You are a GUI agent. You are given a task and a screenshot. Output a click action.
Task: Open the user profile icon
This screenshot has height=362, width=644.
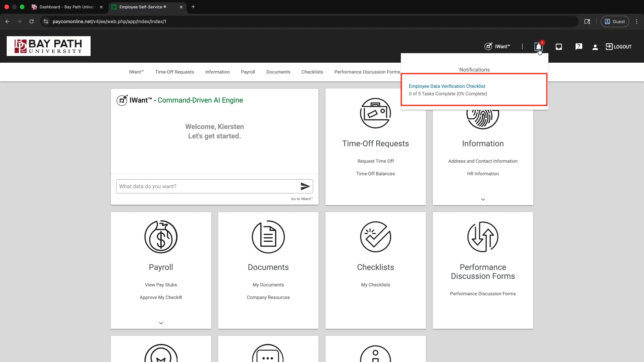tap(595, 47)
